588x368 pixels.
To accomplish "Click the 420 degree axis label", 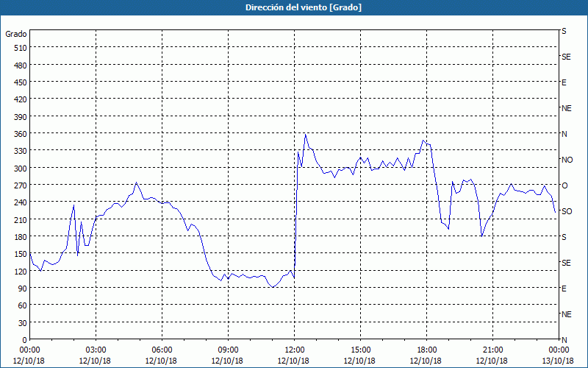I will click(21, 99).
